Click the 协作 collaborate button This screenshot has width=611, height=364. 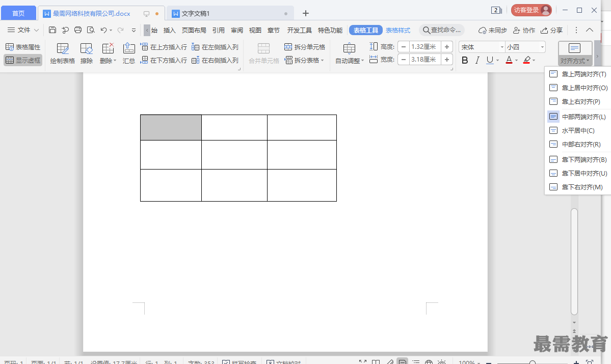click(524, 30)
